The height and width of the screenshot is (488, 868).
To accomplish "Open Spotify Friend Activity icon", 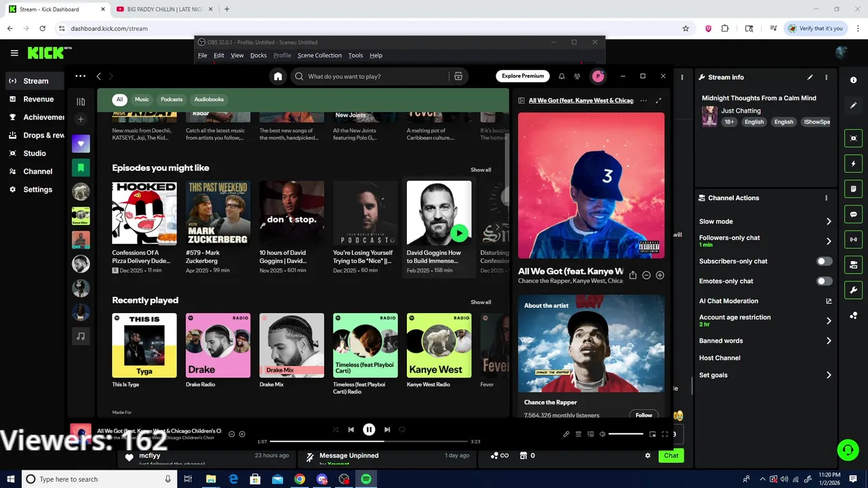I will pos(577,77).
